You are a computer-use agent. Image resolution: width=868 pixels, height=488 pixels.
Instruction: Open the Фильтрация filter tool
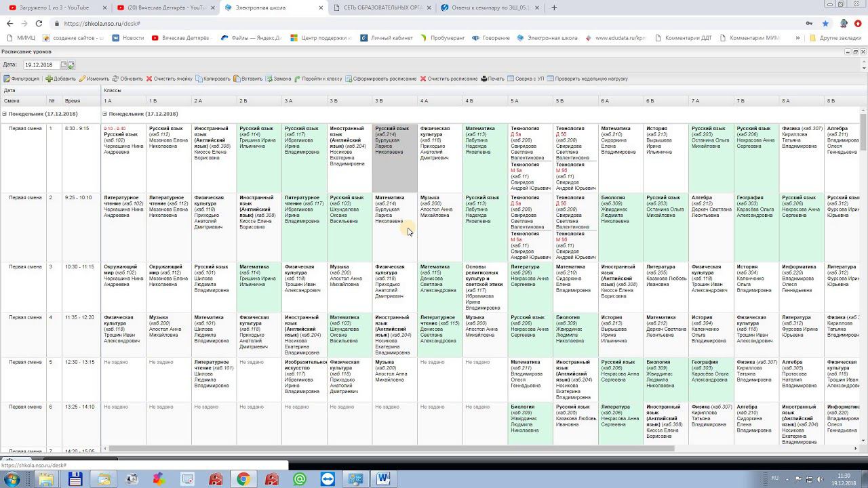click(22, 79)
